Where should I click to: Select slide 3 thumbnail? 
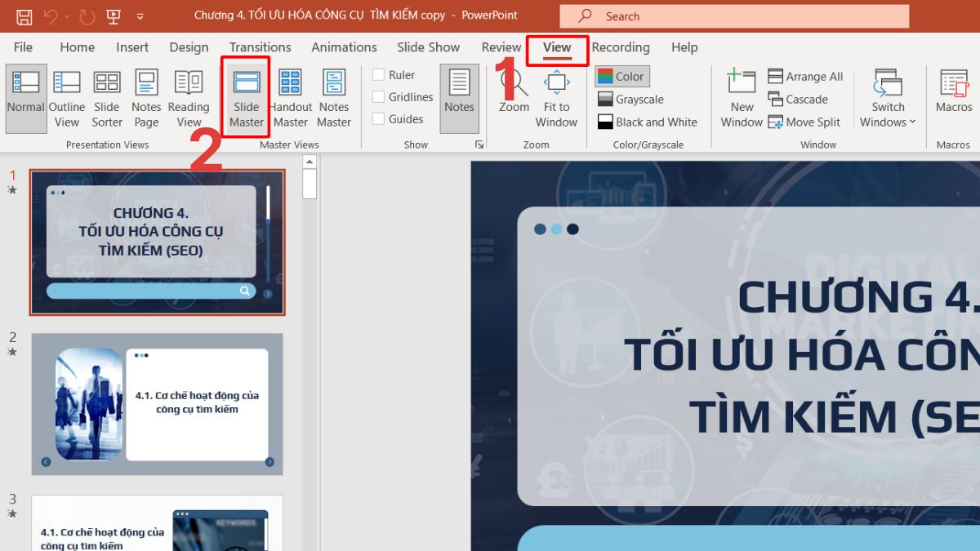pos(158,522)
